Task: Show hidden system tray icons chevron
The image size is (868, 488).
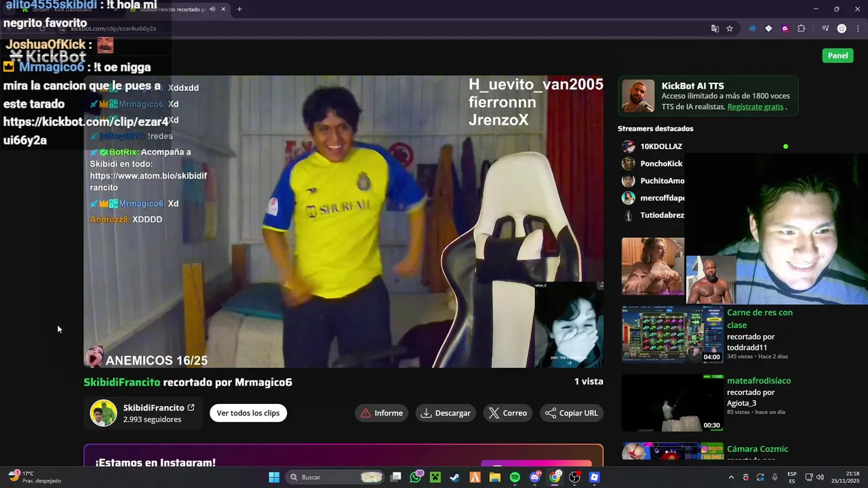Action: (x=731, y=477)
